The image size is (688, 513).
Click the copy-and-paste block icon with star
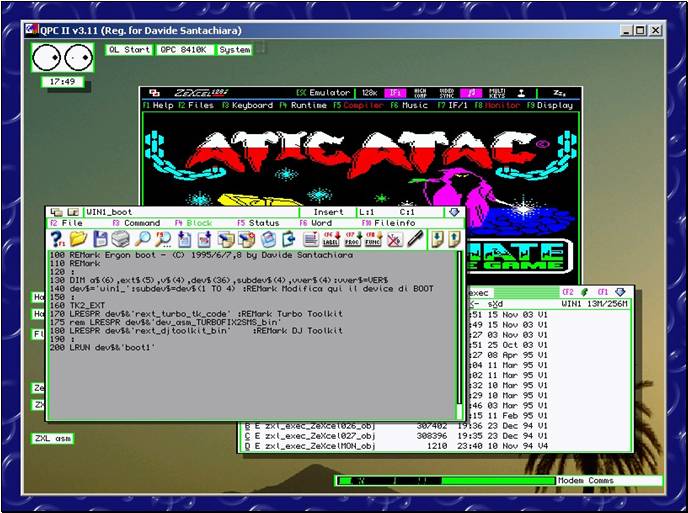click(x=247, y=239)
